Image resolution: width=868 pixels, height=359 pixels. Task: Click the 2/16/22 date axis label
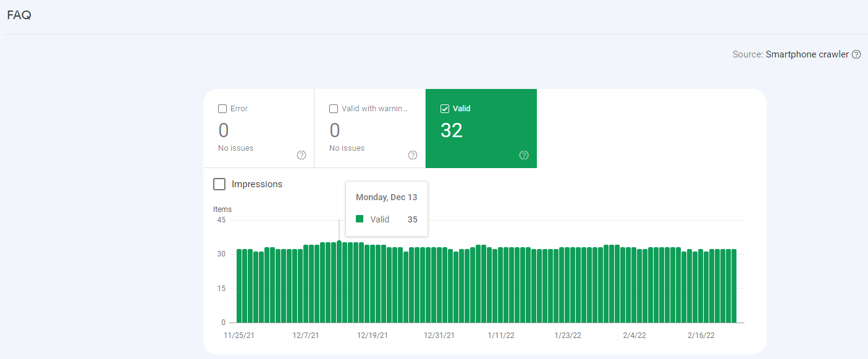701,336
